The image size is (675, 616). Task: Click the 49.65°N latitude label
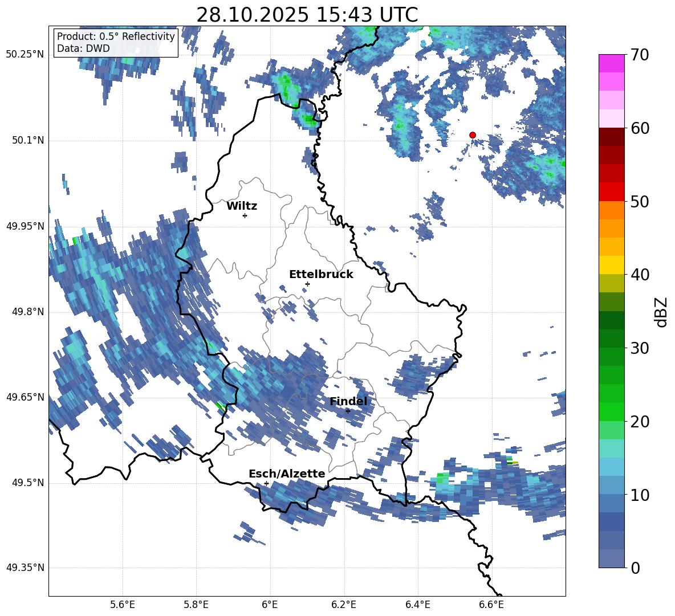coord(25,397)
